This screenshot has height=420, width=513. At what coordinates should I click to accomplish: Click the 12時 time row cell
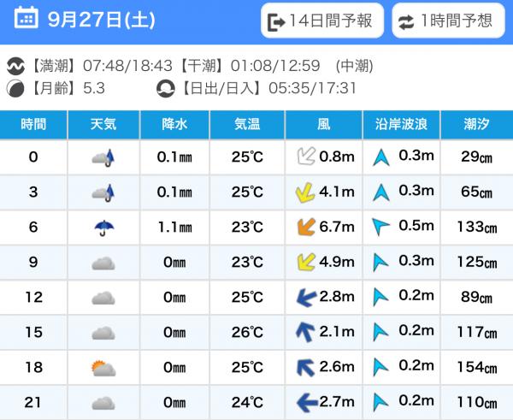click(x=34, y=297)
